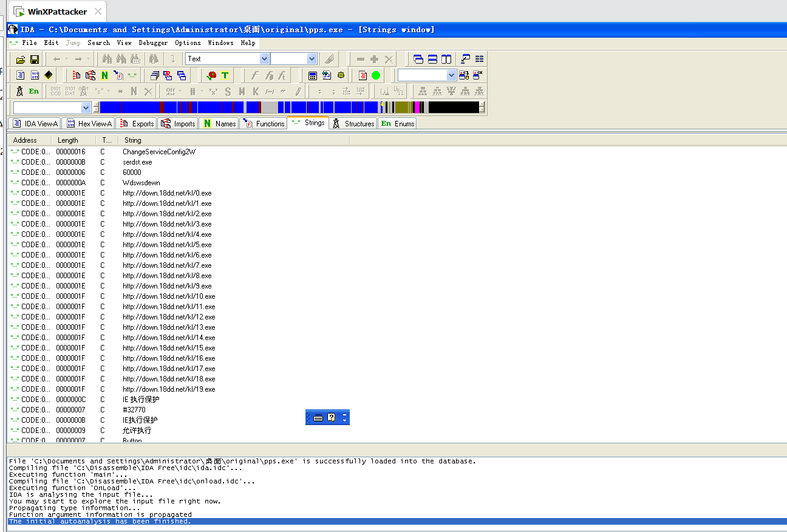Click the blue overview navigation band
787x532 pixels.
pyautogui.click(x=289, y=107)
